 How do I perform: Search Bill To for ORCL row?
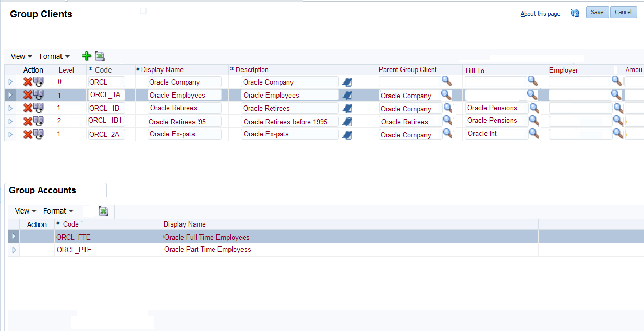tap(532, 80)
